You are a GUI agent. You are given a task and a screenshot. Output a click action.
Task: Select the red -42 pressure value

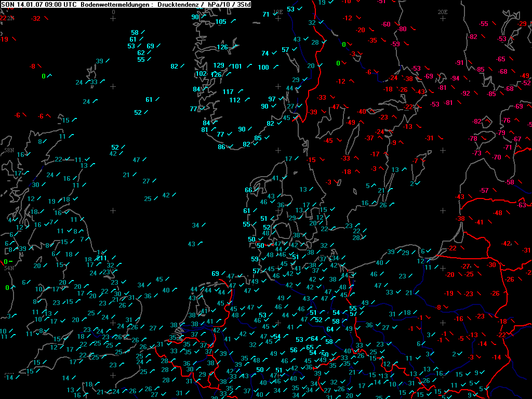[x=507, y=244]
